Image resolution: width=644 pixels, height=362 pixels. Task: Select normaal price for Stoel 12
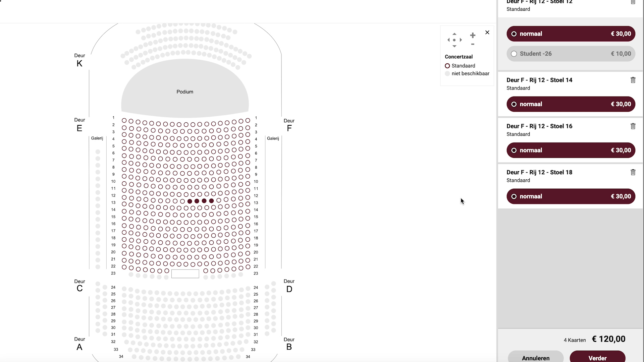pyautogui.click(x=571, y=34)
